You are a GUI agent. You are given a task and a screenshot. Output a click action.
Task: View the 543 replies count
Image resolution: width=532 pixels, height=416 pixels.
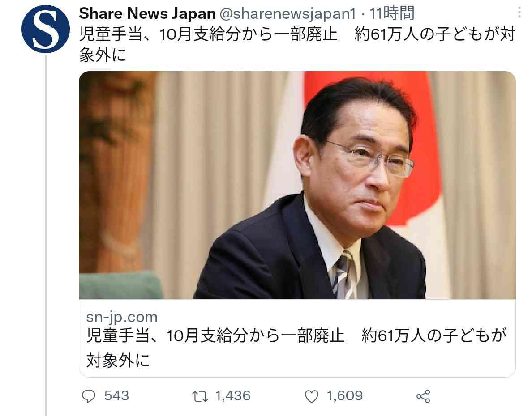(116, 396)
